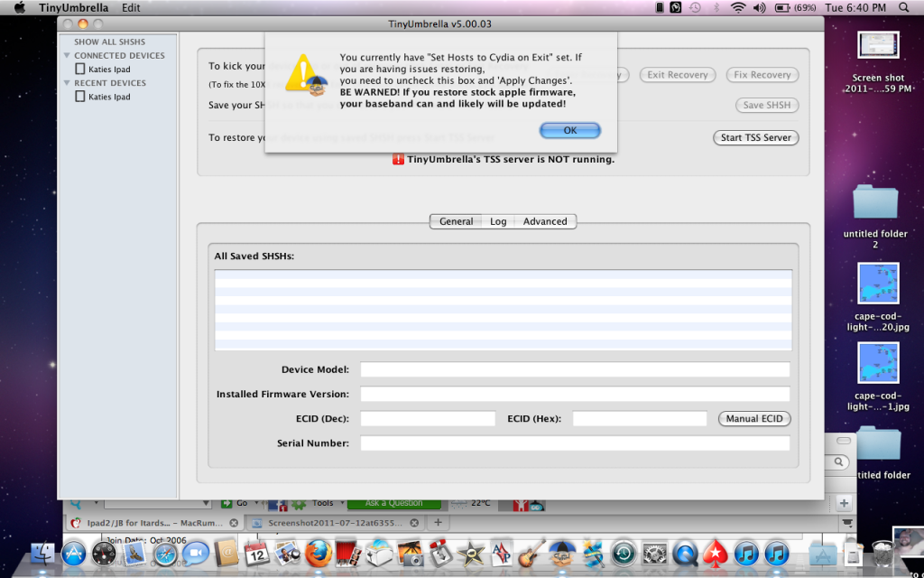Screen dimensions: 924x578
Task: Open iChat from the Dock
Action: (196, 555)
